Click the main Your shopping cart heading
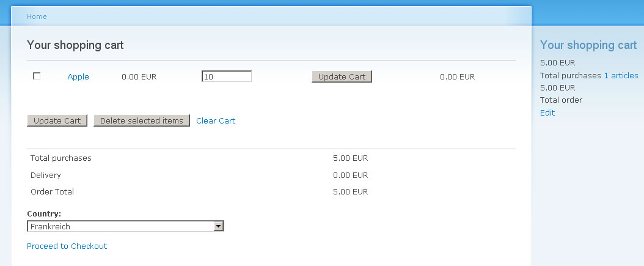The image size is (644, 266). [x=75, y=45]
